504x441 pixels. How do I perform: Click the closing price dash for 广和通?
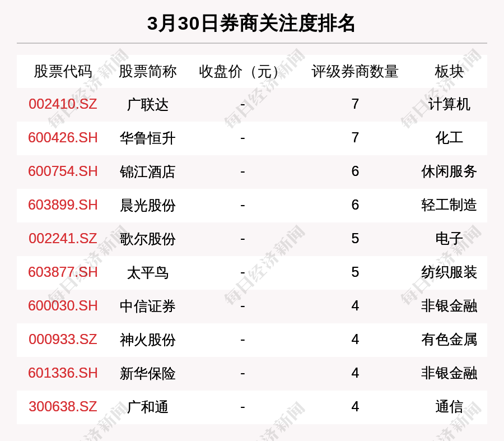coord(242,407)
